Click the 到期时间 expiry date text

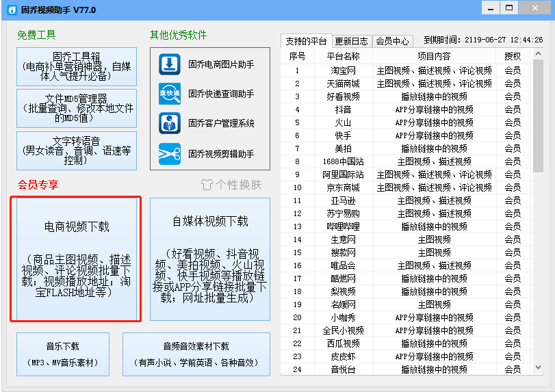pyautogui.click(x=483, y=40)
